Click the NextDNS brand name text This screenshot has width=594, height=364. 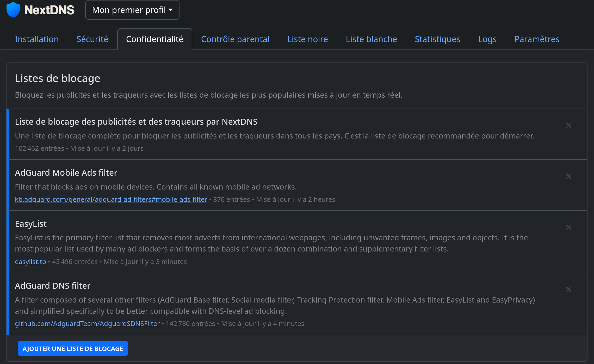(49, 10)
